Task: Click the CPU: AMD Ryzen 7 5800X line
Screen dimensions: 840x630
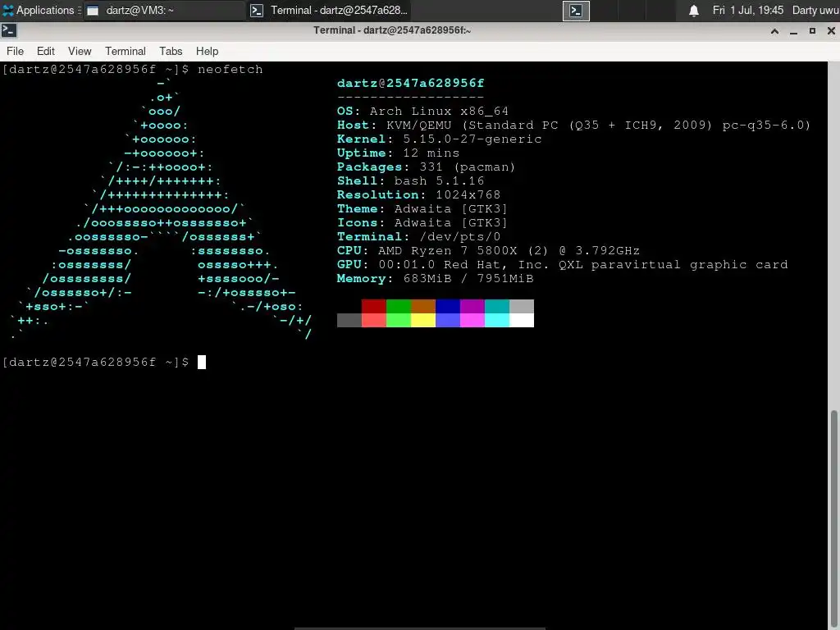Action: tap(489, 250)
